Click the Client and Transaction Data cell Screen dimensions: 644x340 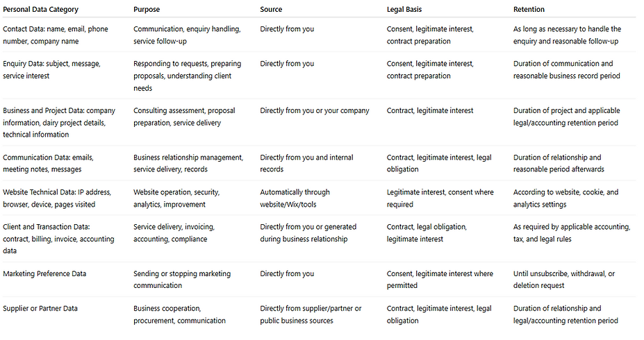click(58, 239)
